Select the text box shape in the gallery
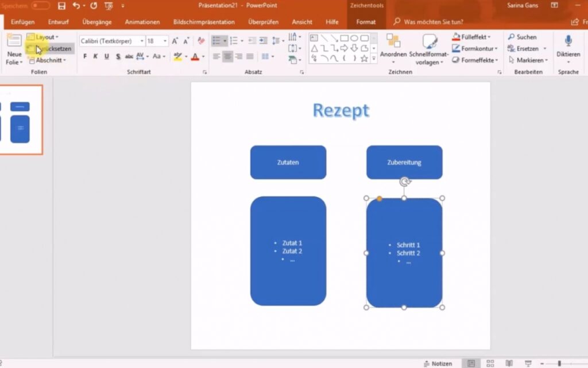This screenshot has width=588, height=368. (314, 38)
